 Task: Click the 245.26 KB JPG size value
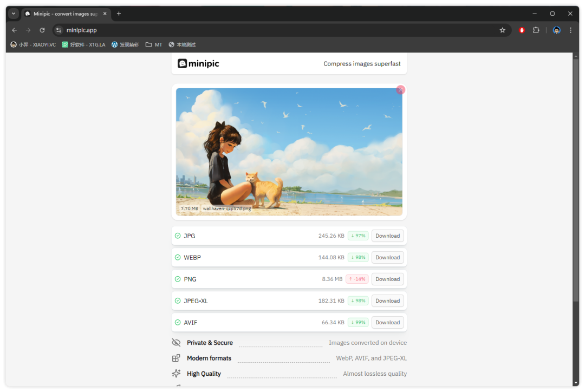[331, 236]
